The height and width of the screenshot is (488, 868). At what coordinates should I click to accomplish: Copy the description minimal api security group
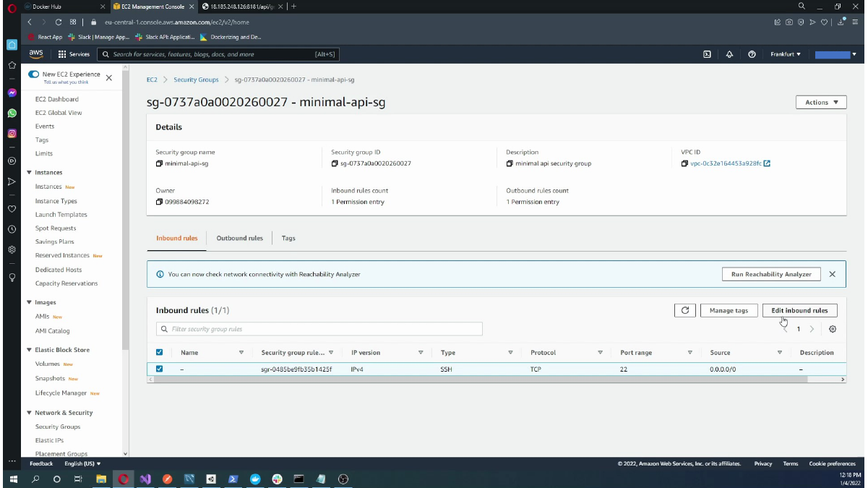510,163
